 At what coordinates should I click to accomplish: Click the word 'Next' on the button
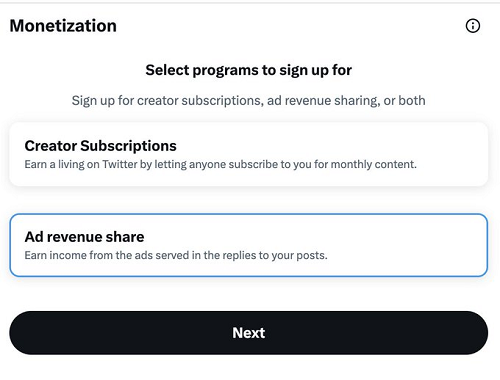point(249,333)
